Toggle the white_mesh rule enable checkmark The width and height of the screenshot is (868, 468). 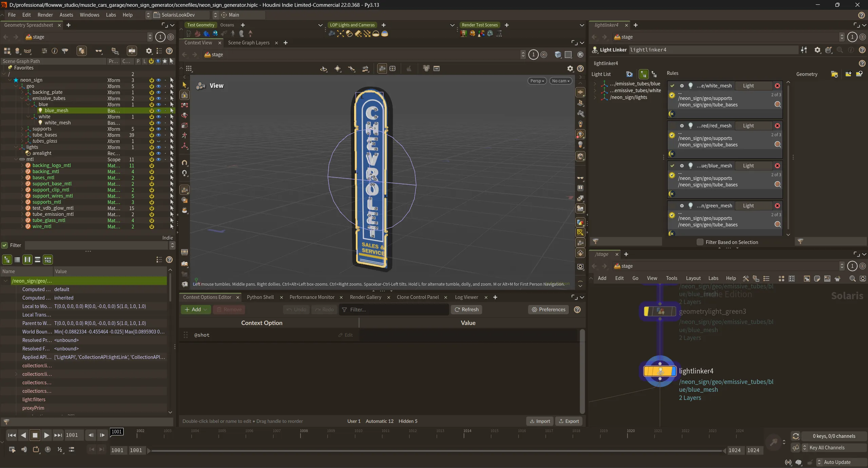tap(672, 86)
